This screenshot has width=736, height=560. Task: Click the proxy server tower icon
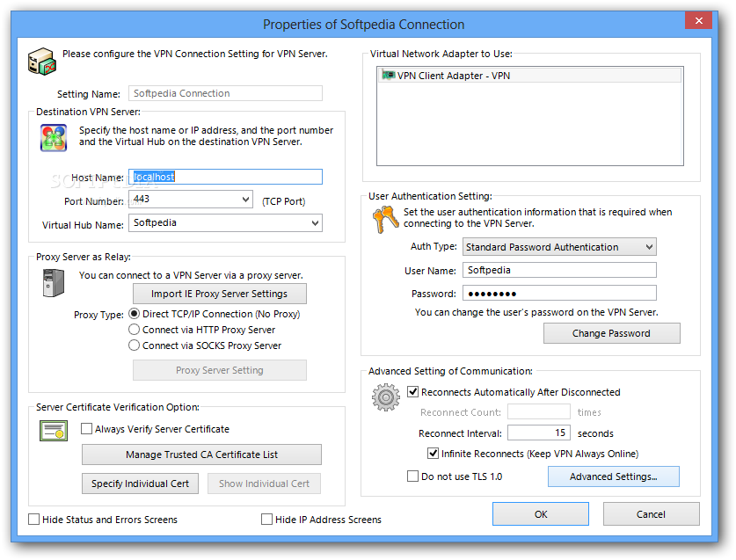coord(53,283)
